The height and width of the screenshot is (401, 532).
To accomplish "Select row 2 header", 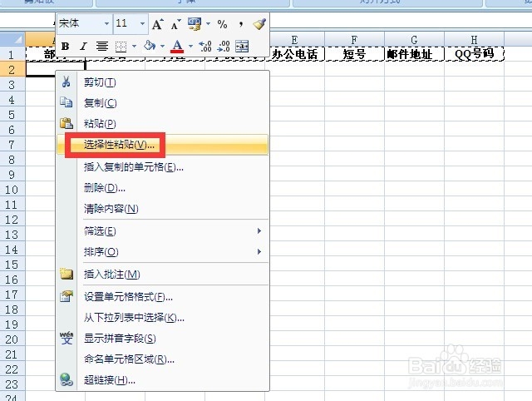I will 12,70.
